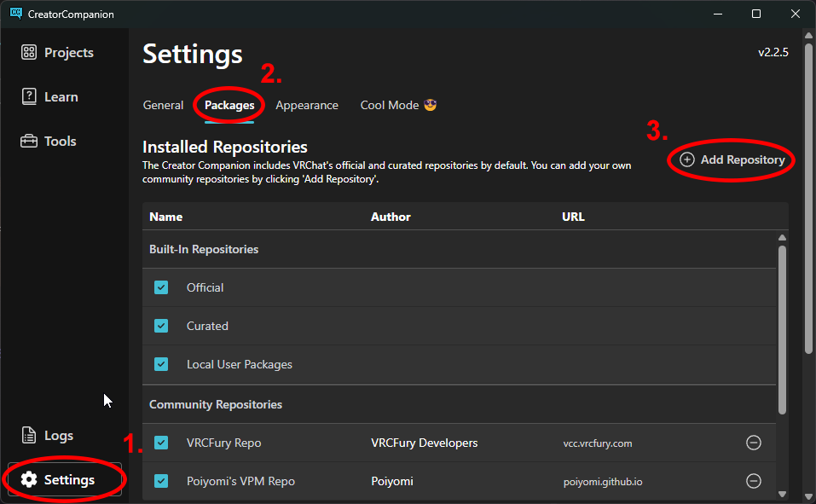Uncheck the Official repository checkbox

[x=161, y=287]
